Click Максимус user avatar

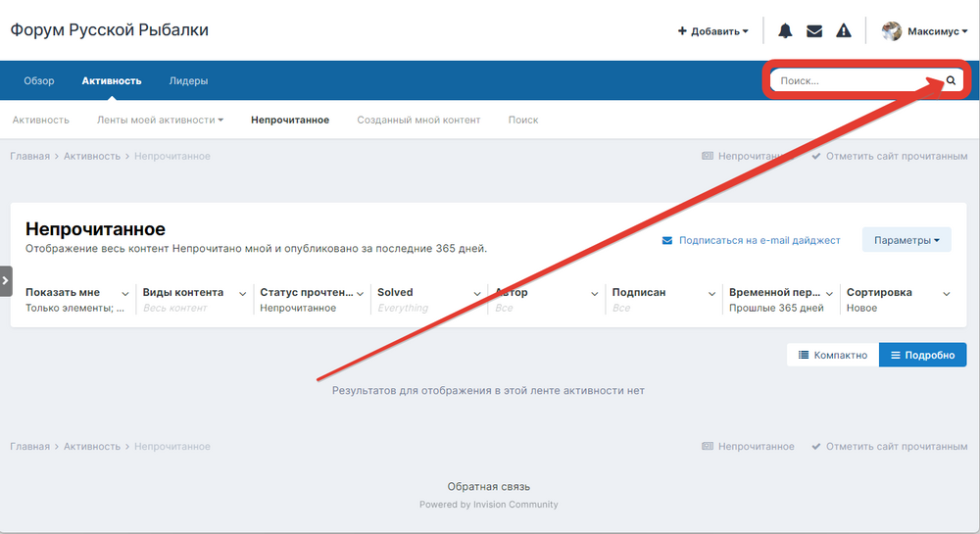[892, 31]
